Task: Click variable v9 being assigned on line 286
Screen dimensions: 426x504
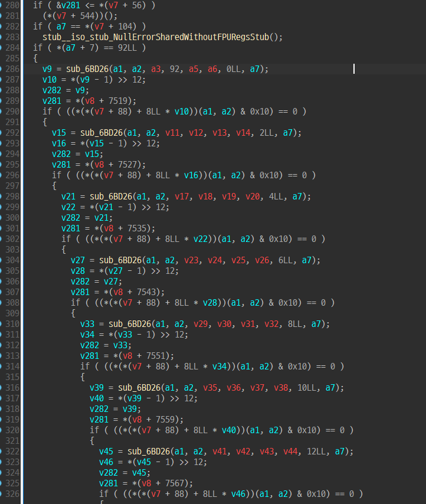Action: point(47,69)
